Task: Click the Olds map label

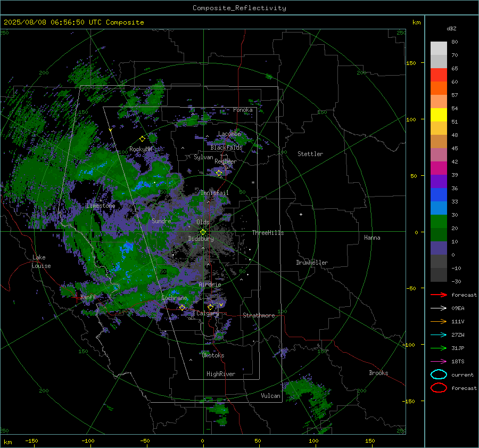Action: tap(203, 222)
